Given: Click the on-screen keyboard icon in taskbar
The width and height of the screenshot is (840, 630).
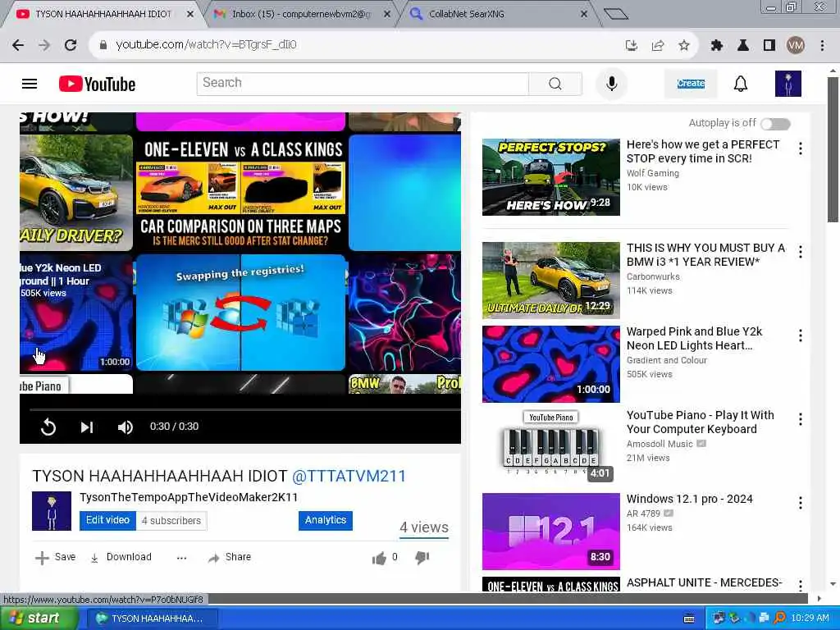Looking at the screenshot, I should [x=689, y=619].
